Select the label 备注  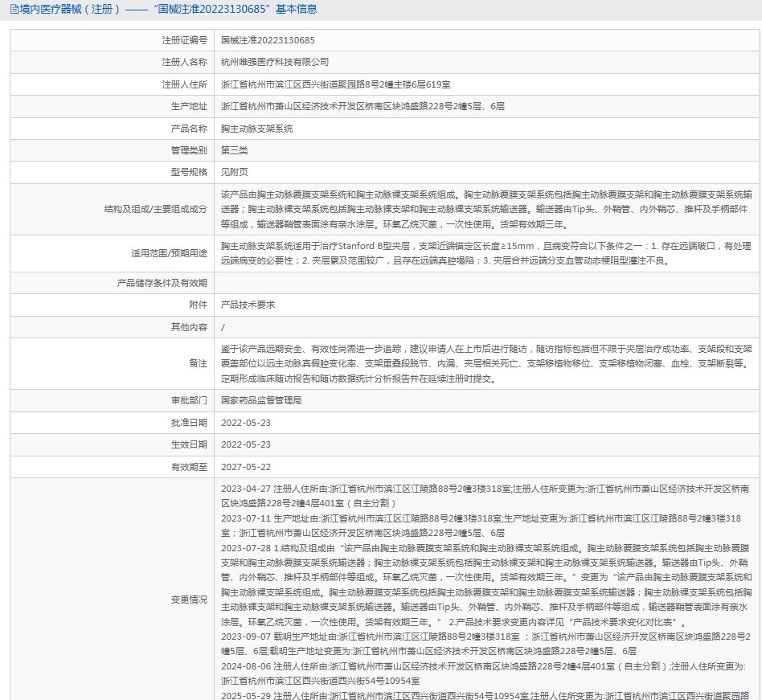(199, 363)
